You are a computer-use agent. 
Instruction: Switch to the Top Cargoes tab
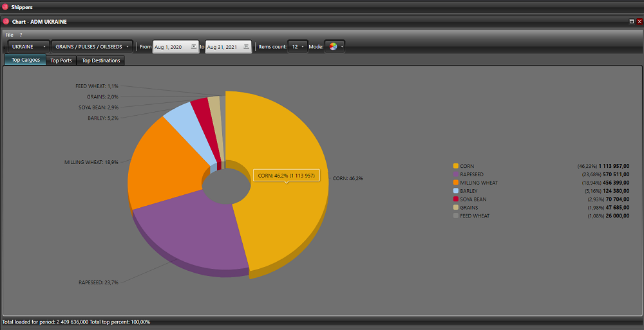click(26, 60)
